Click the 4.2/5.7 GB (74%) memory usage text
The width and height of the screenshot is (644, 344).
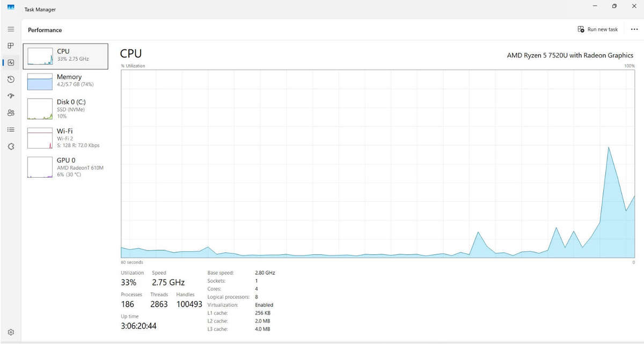pyautogui.click(x=76, y=85)
